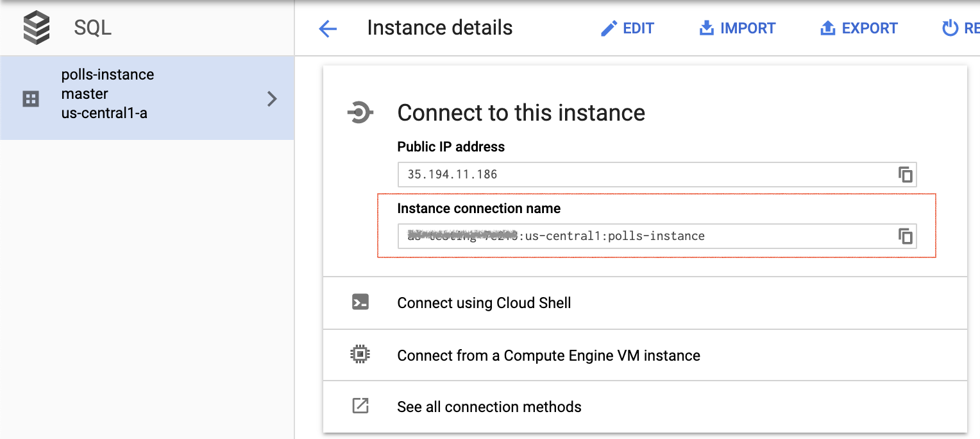Click the connection icon beside Connect to this instance
The image size is (980, 439).
[x=360, y=113]
